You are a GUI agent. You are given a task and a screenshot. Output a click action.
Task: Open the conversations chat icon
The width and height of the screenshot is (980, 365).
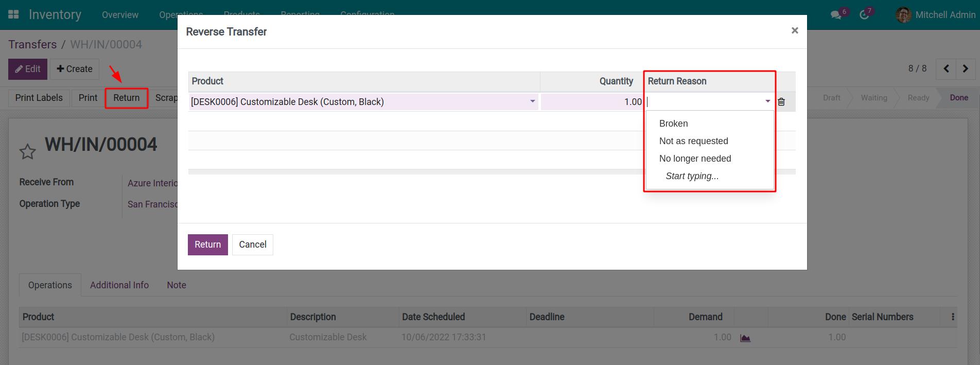[836, 15]
